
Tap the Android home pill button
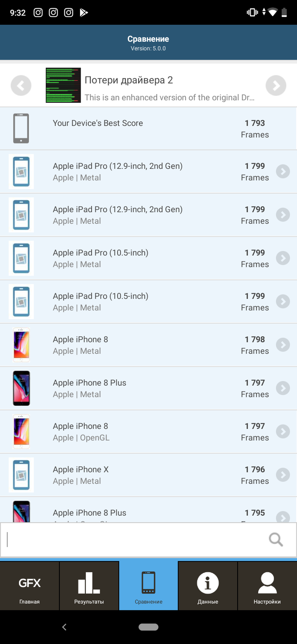click(148, 627)
